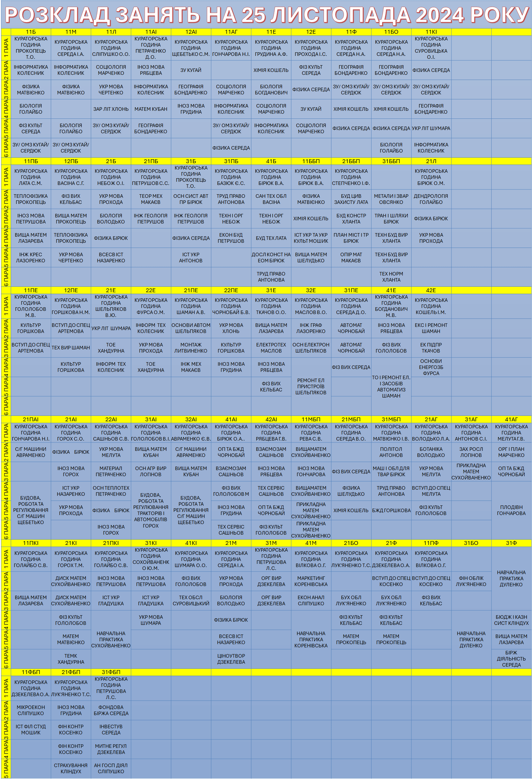Select cell 'ОСНОВИ АВТОМ ШЕЛЬПЯКОВ'
Screen dimensions: 532x779
[x=191, y=328]
